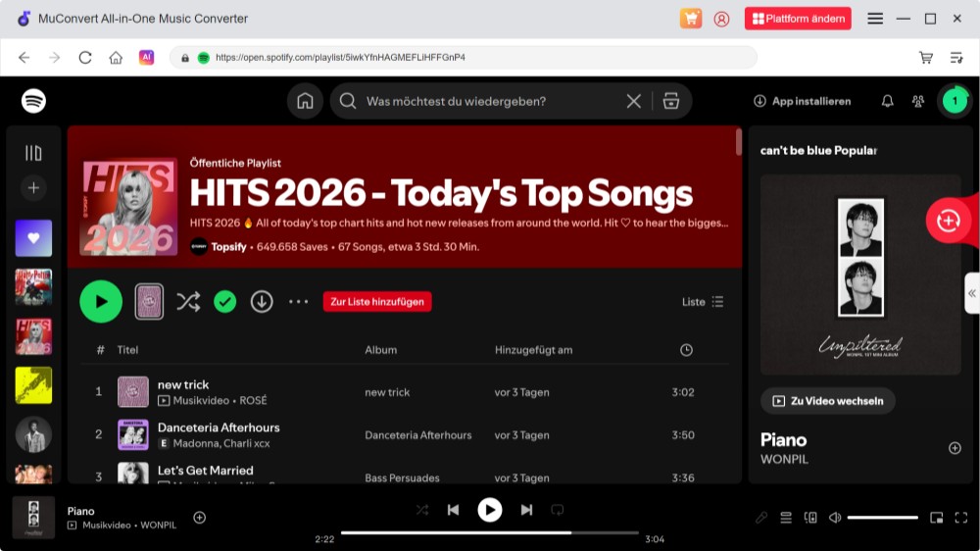Click App installieren link
Viewport: 980px width, 551px height.
click(802, 101)
